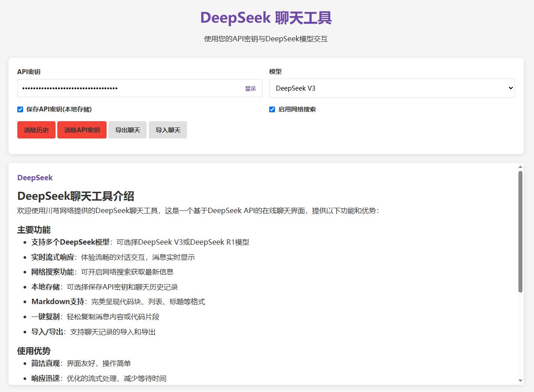The width and height of the screenshot is (534, 392).
Task: Click the 使用优势 heading
Action: pos(34,351)
